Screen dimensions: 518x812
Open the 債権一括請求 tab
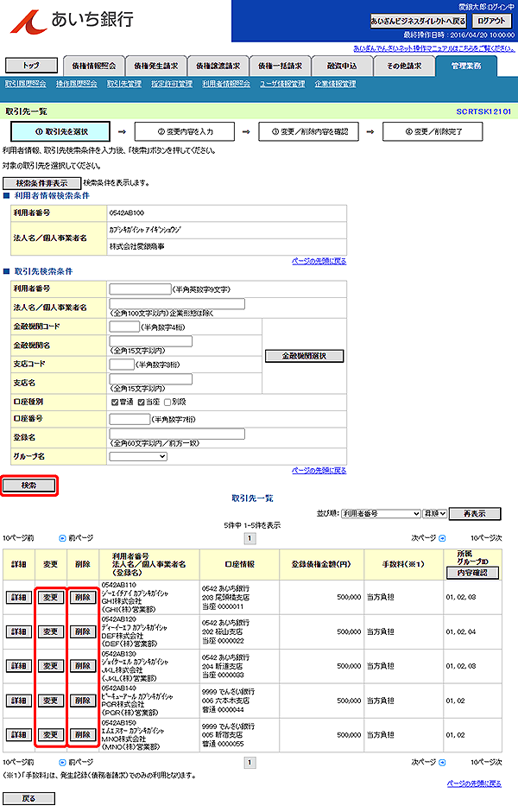point(280,66)
